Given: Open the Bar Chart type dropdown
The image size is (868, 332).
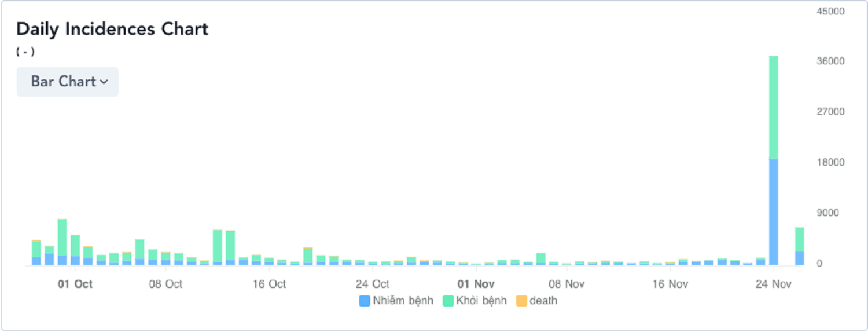Looking at the screenshot, I should (68, 82).
